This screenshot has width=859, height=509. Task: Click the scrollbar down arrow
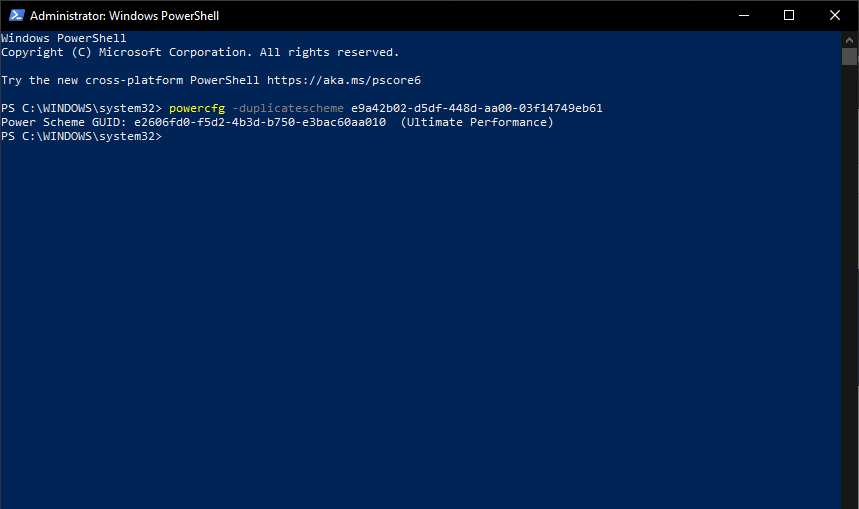click(x=849, y=500)
